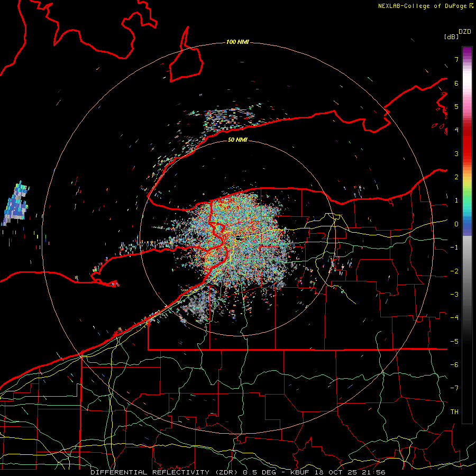Select the 0 dB scale label
This screenshot has width=476, height=476.
(456, 224)
